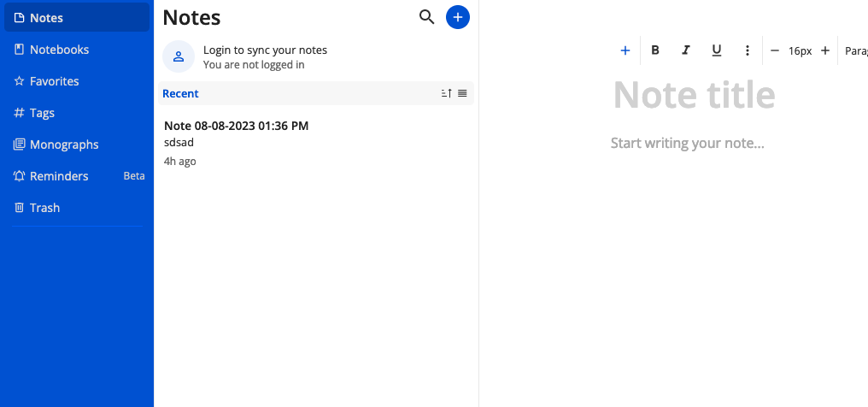
Task: Click Login to sync your notes
Action: click(x=265, y=50)
